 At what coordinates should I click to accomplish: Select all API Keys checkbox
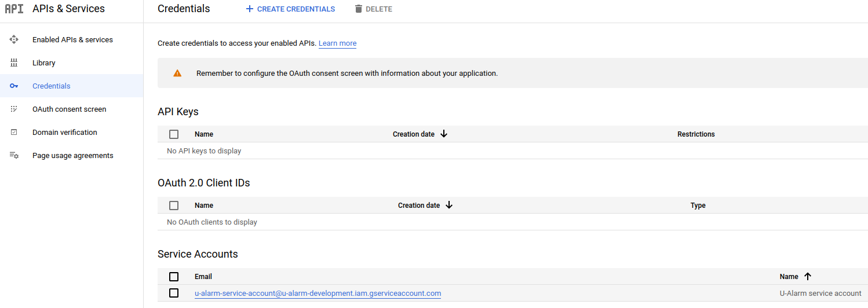(x=174, y=134)
